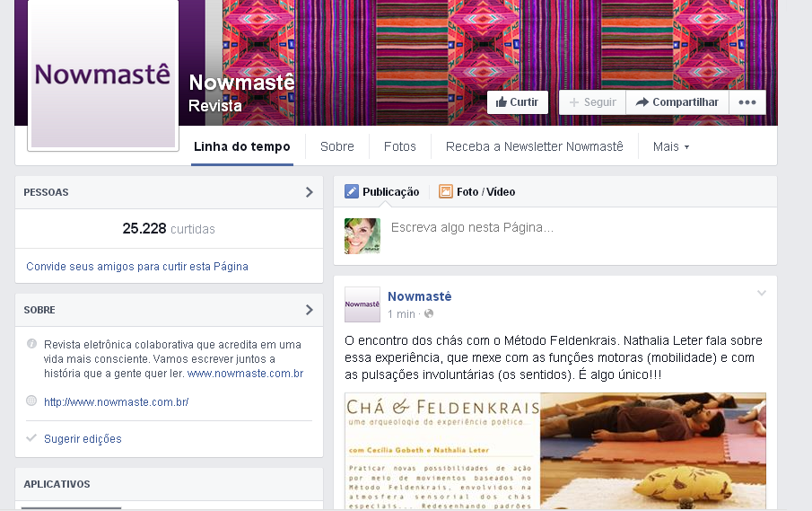Open the three-dots more options menu

pos(747,102)
